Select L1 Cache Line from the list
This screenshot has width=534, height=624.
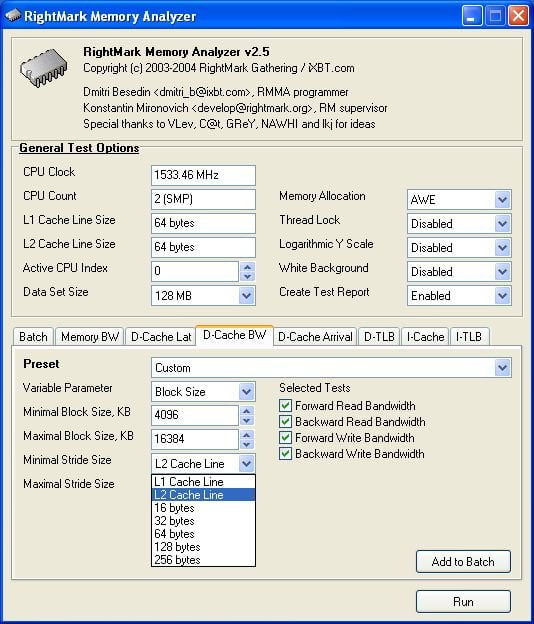(203, 482)
